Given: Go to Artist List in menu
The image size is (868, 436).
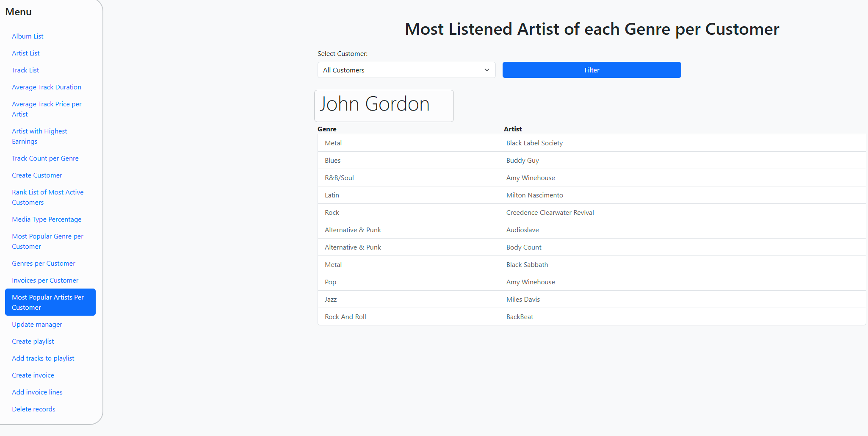Looking at the screenshot, I should coord(26,53).
